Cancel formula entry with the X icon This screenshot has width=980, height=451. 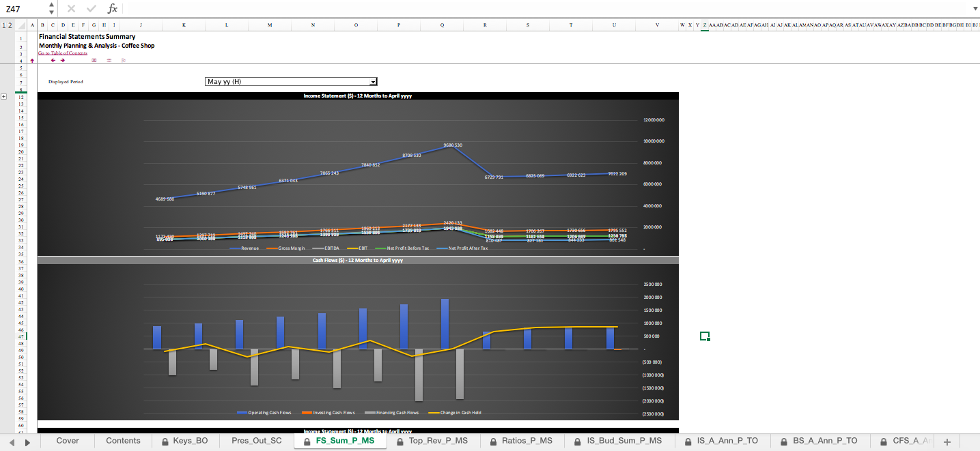[x=71, y=9]
